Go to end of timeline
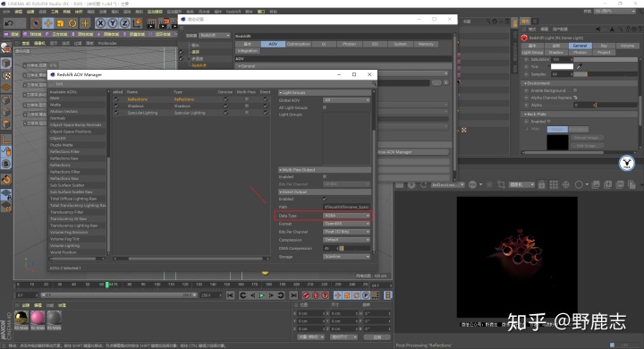Image resolution: width=644 pixels, height=349 pixels. tap(293, 295)
